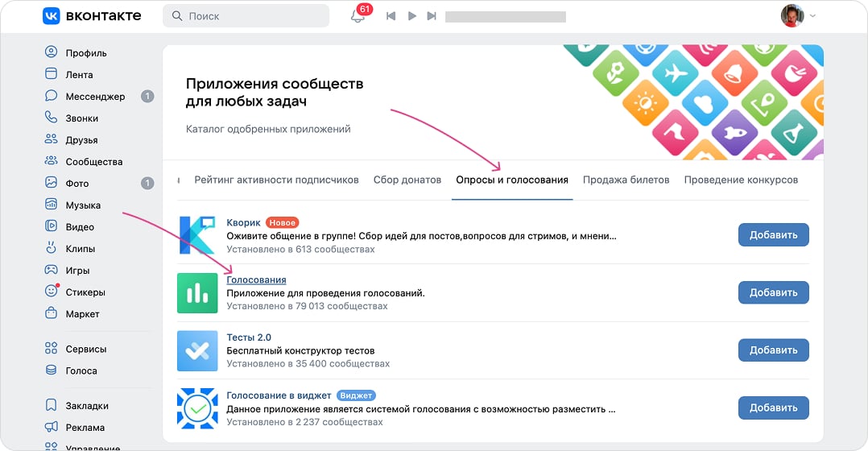Click the Фото counter badge
Screen dimensions: 868x451
tap(147, 183)
